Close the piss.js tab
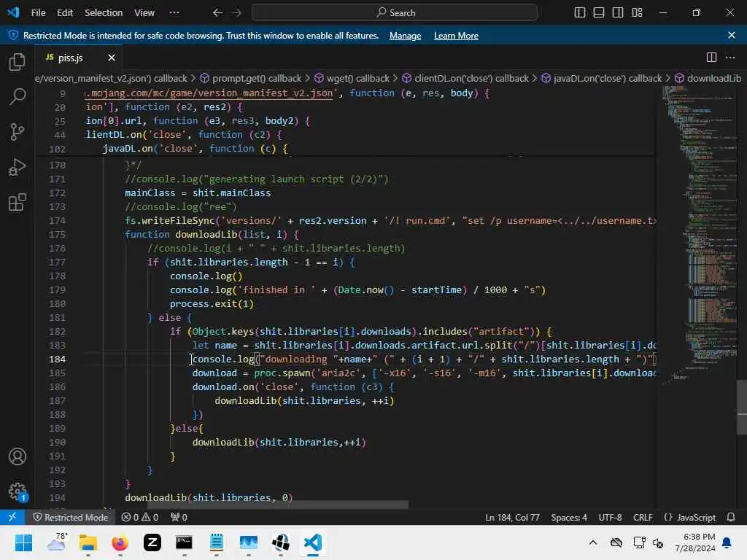The width and height of the screenshot is (747, 560). [x=112, y=58]
